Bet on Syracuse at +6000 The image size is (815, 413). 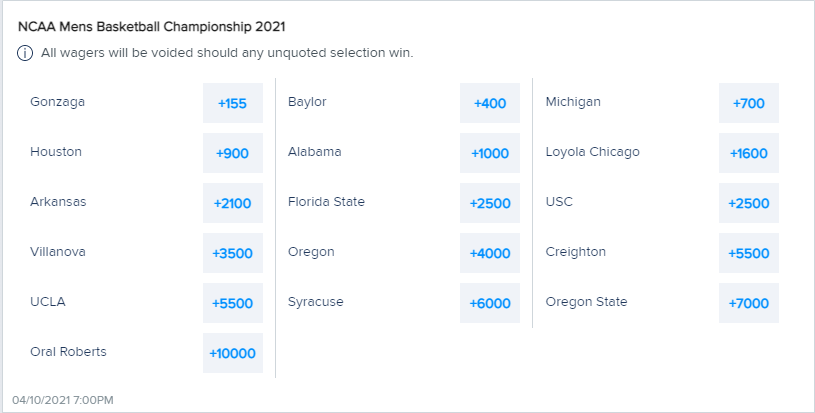[x=490, y=303]
